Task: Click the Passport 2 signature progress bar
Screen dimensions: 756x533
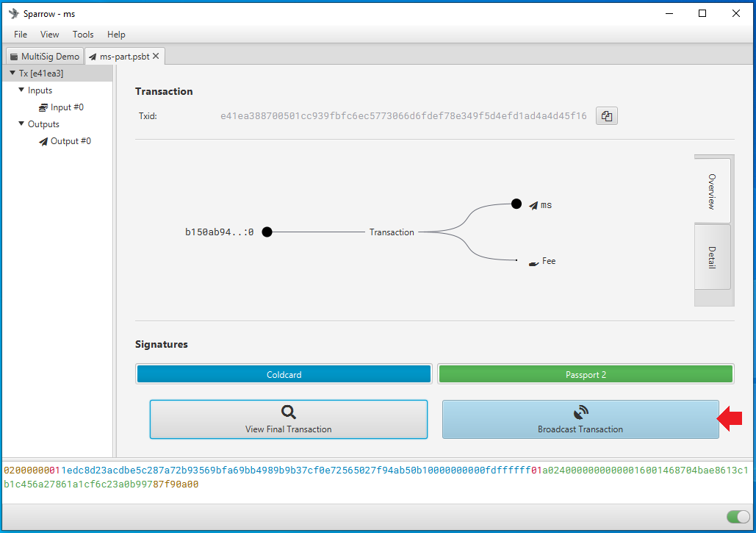Action: click(x=586, y=374)
